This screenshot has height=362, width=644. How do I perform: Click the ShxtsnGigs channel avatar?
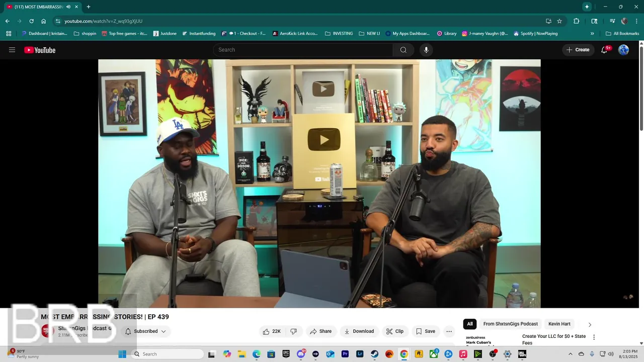pyautogui.click(x=48, y=331)
